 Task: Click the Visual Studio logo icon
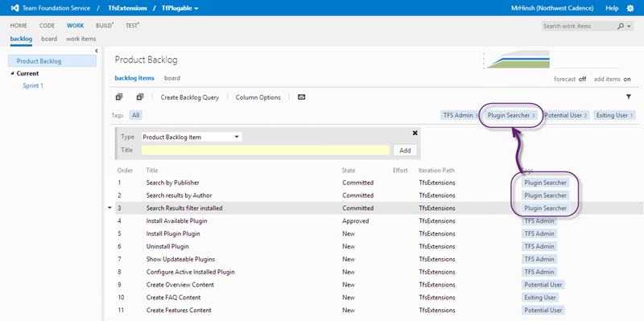(x=14, y=8)
